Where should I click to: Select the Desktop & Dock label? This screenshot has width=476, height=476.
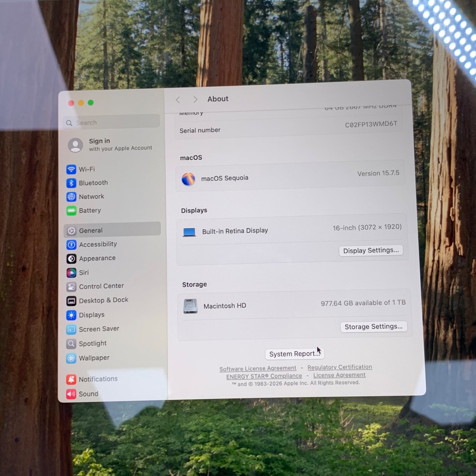(103, 300)
